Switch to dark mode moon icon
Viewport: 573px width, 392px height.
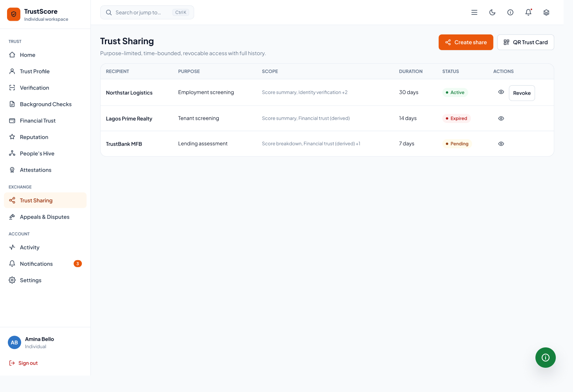[x=492, y=13]
